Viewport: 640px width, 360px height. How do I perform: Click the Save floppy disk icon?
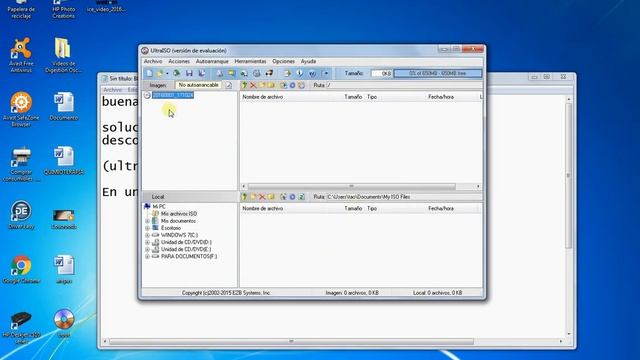(x=189, y=73)
